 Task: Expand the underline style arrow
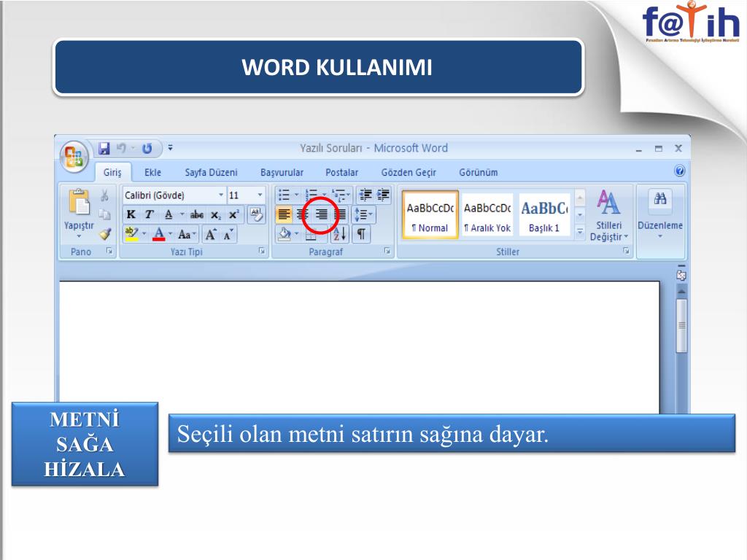[182, 214]
